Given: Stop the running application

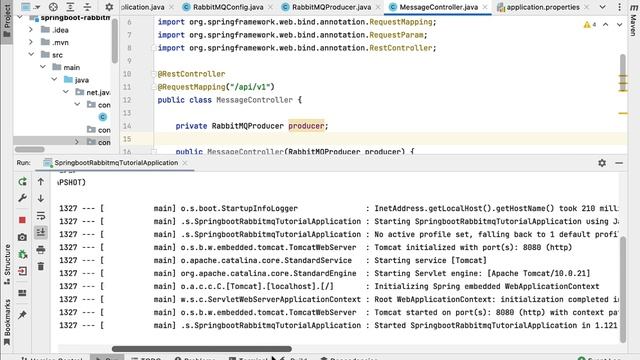Looking at the screenshot, I should point(22,220).
